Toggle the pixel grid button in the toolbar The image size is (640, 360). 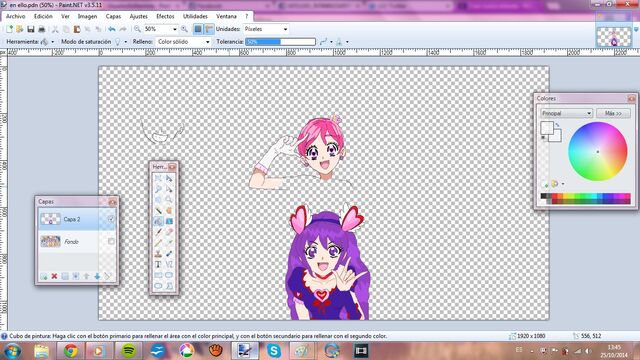[x=198, y=29]
